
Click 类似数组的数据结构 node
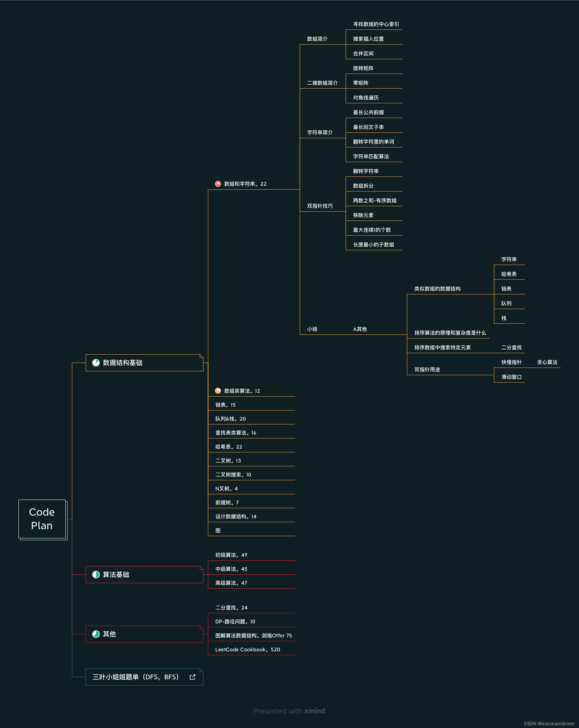[437, 288]
